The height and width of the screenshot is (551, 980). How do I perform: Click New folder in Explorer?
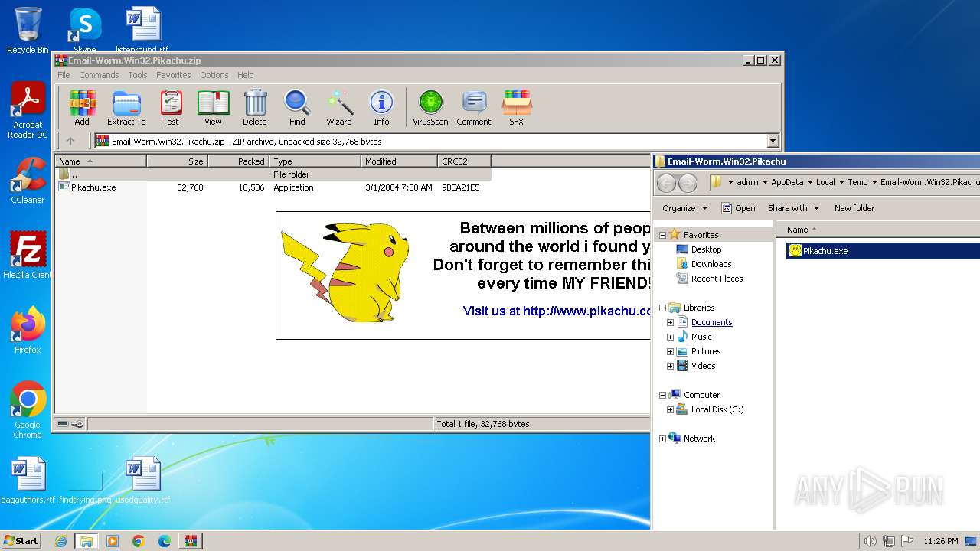pos(854,208)
